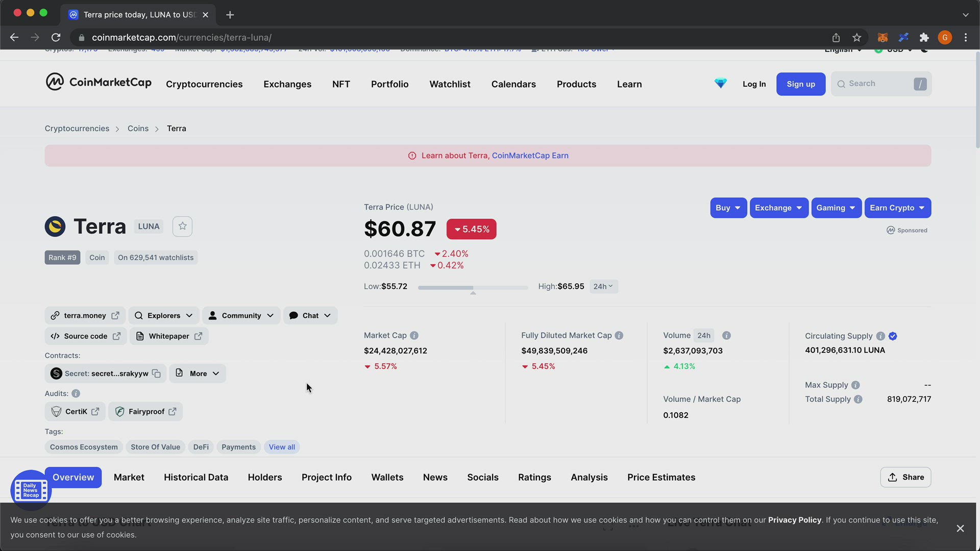The image size is (980, 551).
Task: Reload the page with browser refresh icon
Action: tap(56, 37)
